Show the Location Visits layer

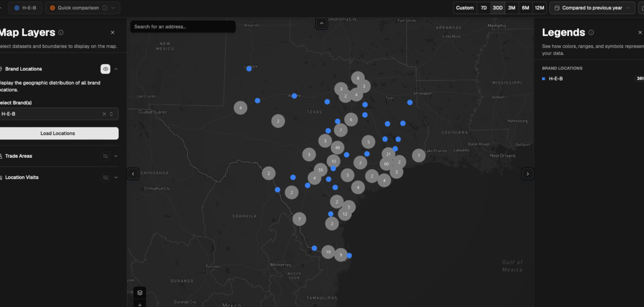(105, 178)
